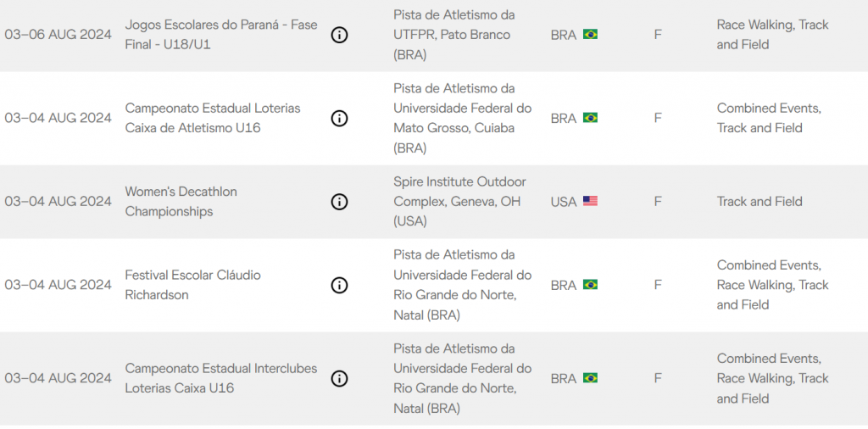This screenshot has width=868, height=429.
Task: Open Jogos Escolares do Paraná event name
Action: point(221,35)
